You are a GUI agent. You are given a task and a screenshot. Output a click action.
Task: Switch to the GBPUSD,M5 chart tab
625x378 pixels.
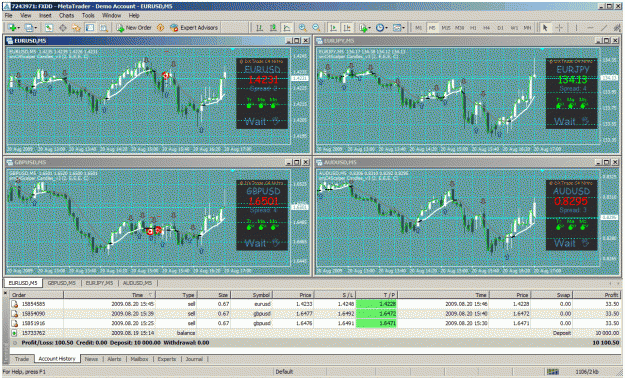[x=62, y=283]
